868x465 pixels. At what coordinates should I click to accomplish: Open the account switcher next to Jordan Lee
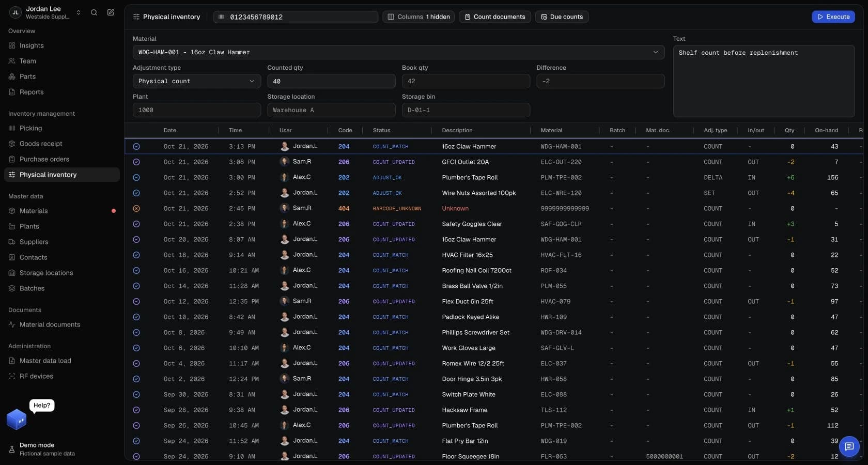point(79,12)
